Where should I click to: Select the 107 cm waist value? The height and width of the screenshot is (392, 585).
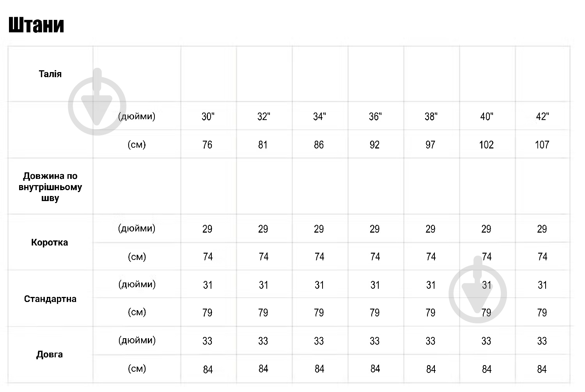[542, 145]
